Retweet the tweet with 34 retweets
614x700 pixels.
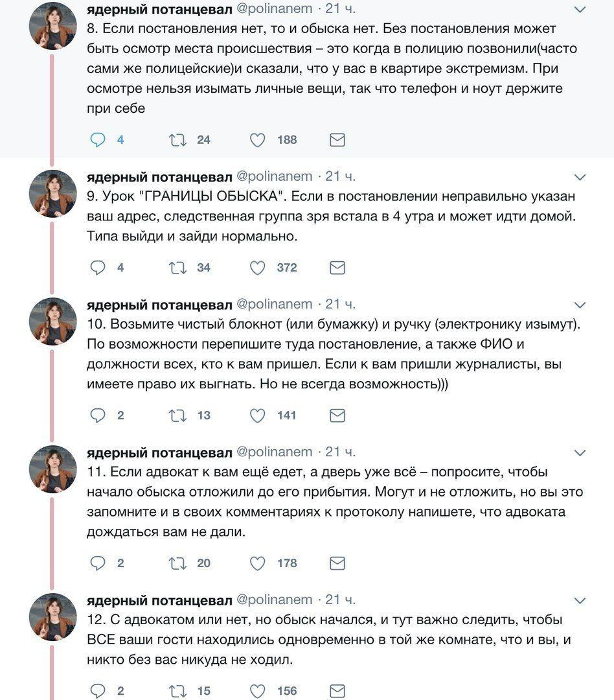tap(177, 268)
